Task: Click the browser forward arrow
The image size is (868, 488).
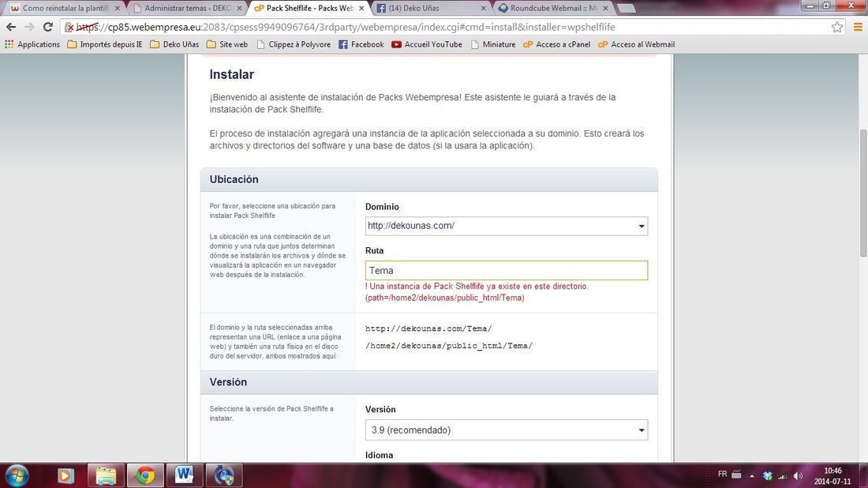Action: (29, 27)
